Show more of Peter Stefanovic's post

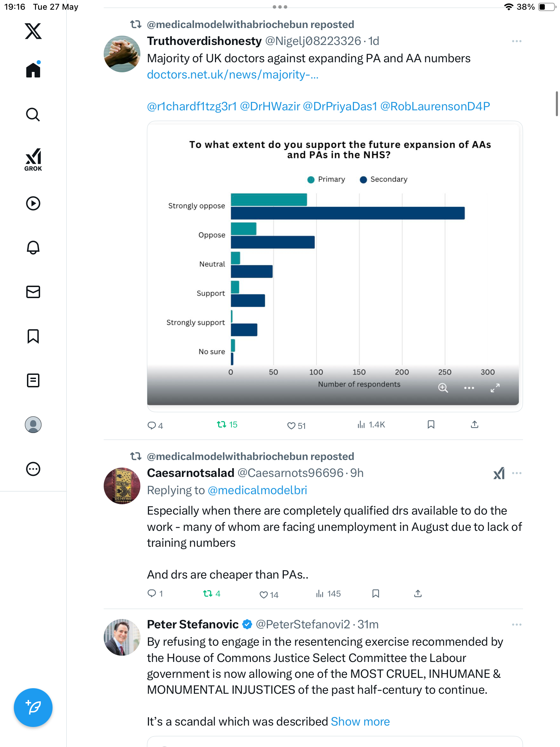coord(360,721)
